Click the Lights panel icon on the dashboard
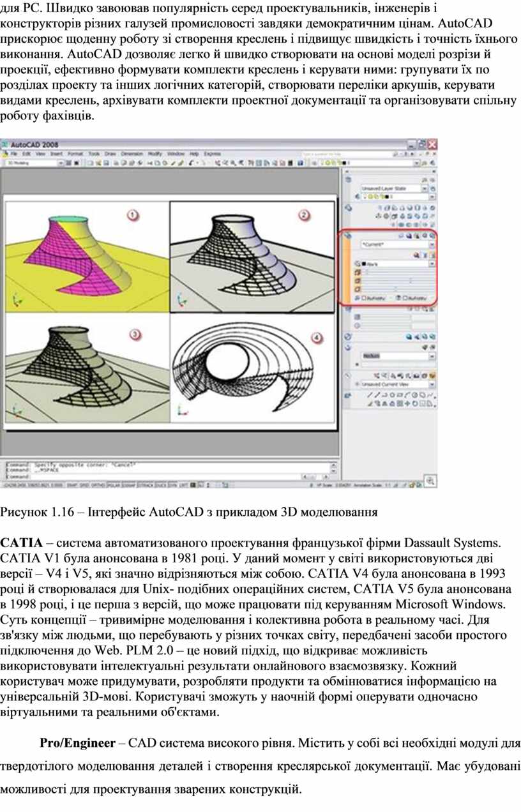The width and height of the screenshot is (521, 812). coord(348,308)
